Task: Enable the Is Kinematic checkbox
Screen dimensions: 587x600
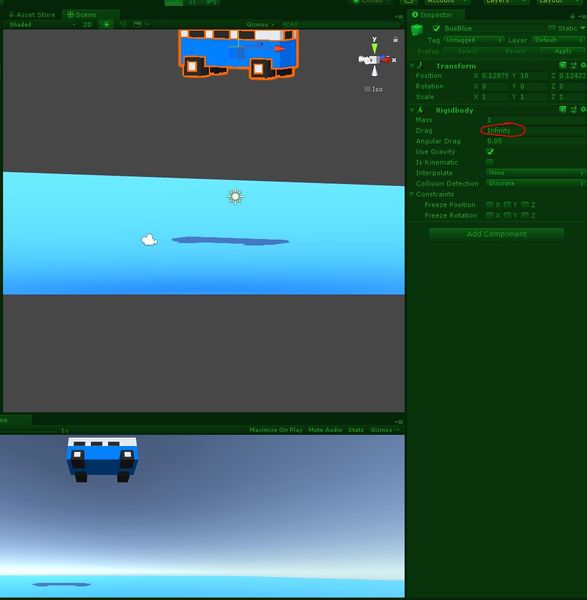Action: pos(490,162)
